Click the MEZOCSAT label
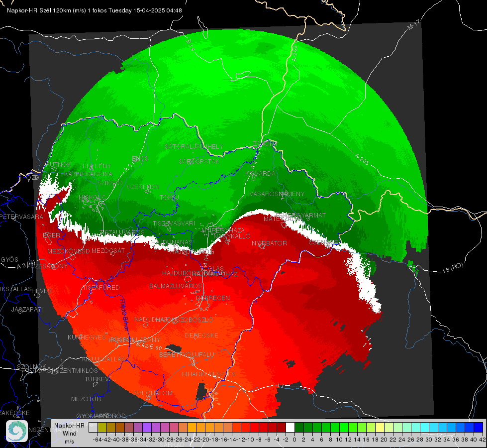Viewport: 487px width, 448px height. coord(108,250)
